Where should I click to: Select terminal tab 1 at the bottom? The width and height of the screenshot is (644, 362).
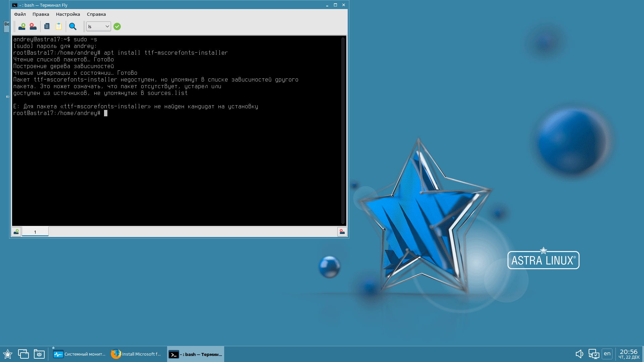pos(35,232)
